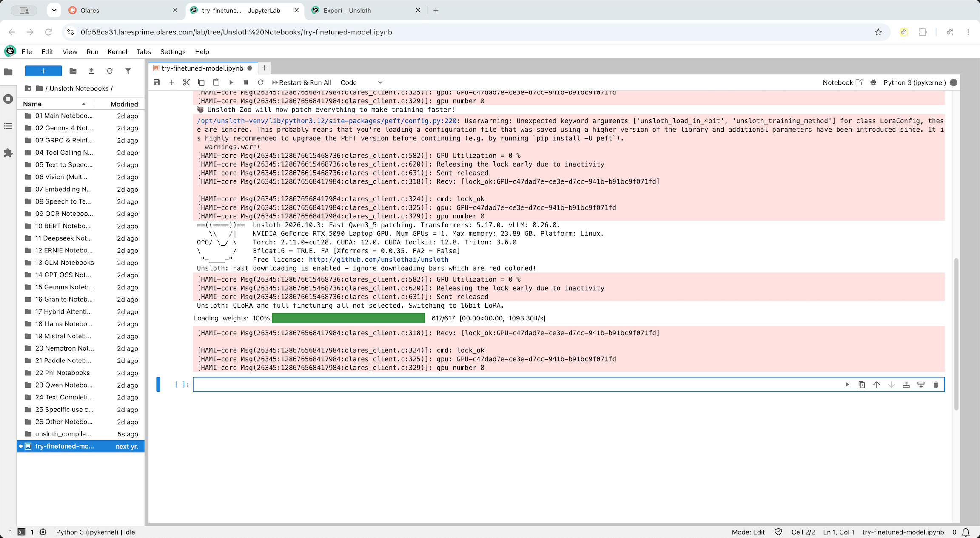
Task: Open the File menu
Action: (27, 51)
